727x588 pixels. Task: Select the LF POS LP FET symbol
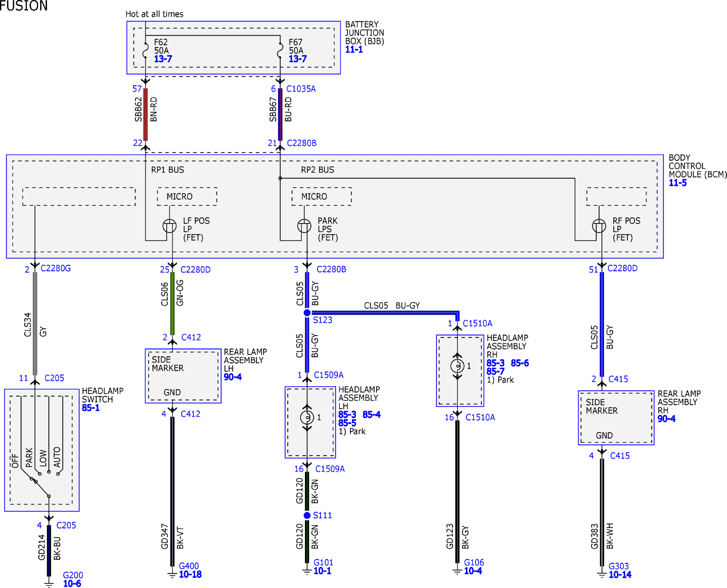tap(169, 226)
